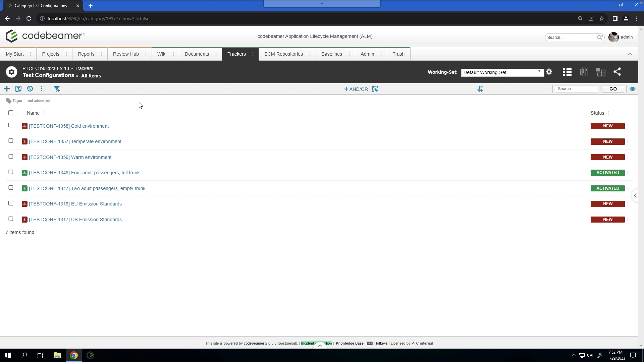The height and width of the screenshot is (362, 644).
Task: Open File Explorer from taskbar
Action: click(x=57, y=355)
